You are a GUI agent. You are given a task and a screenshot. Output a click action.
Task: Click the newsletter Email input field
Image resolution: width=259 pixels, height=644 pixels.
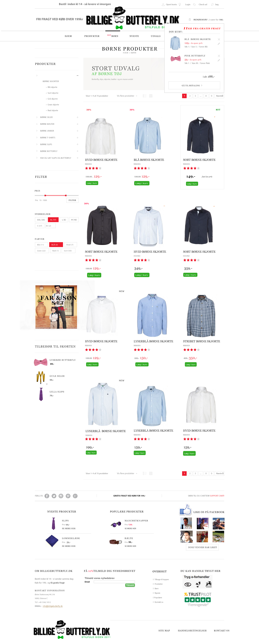pyautogui.click(x=114, y=582)
